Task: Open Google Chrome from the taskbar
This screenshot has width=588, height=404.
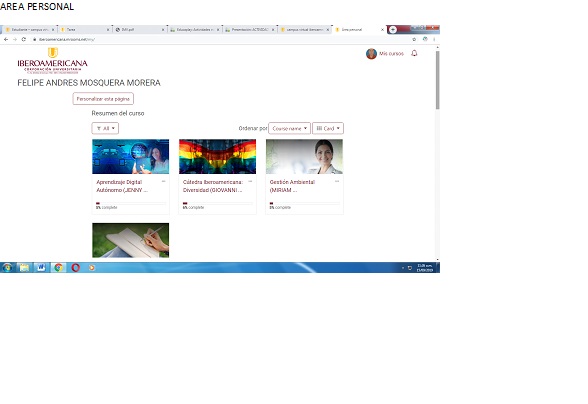Action: [58, 267]
